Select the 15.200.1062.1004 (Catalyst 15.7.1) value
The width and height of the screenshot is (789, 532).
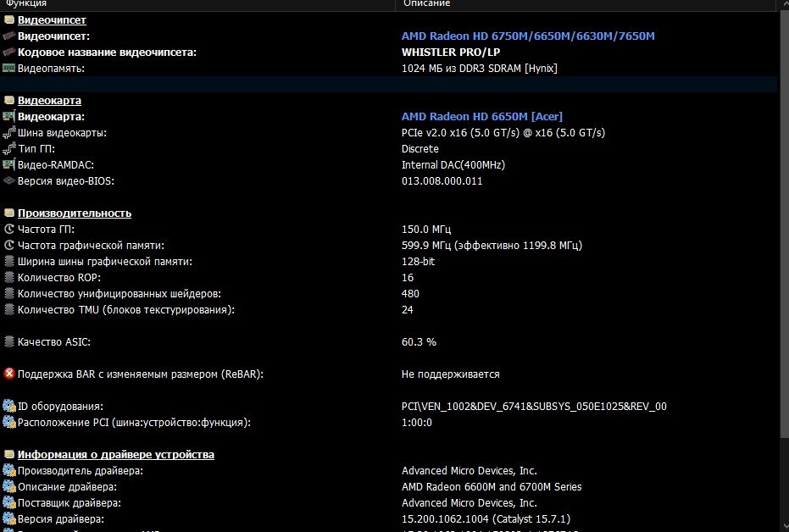click(x=486, y=519)
